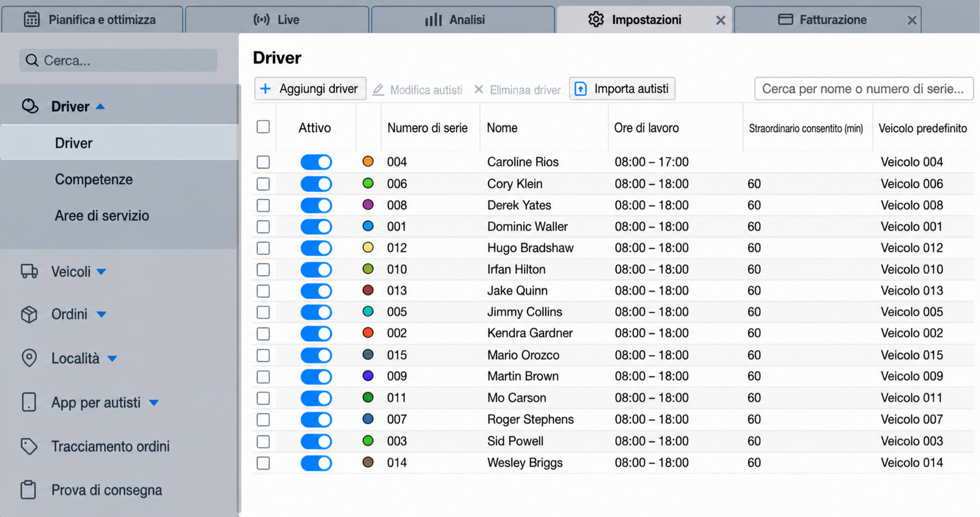The width and height of the screenshot is (980, 517).
Task: Expand the Località section arrow
Action: [x=112, y=358]
